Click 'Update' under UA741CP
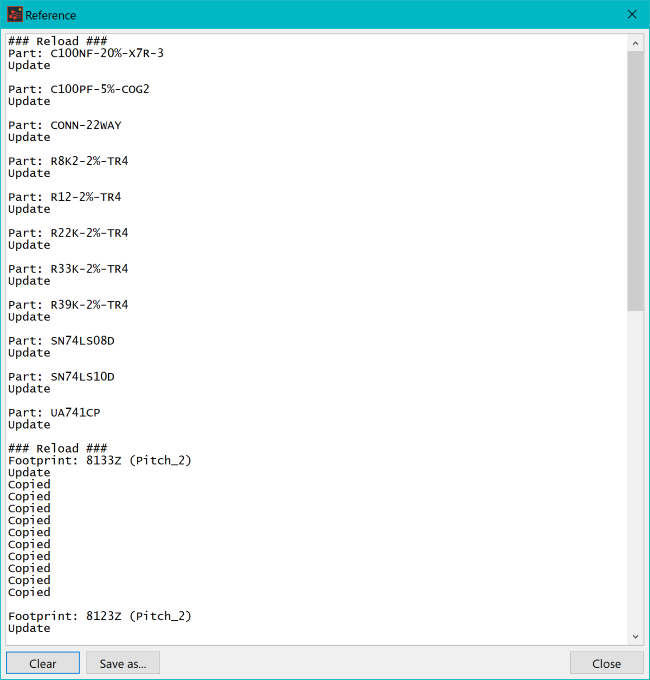 pos(29,425)
